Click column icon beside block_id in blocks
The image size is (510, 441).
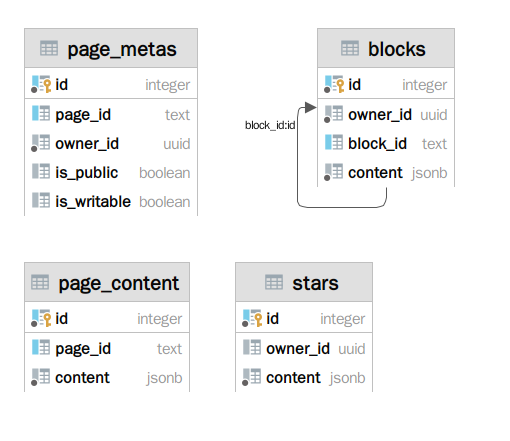tap(334, 142)
